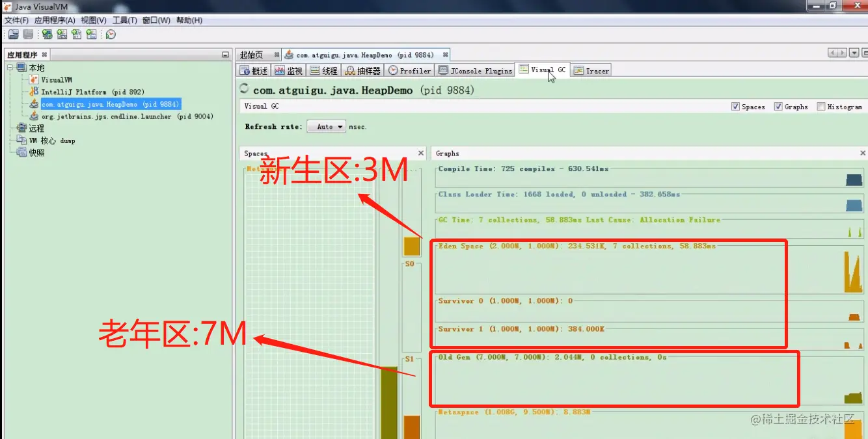Open the 文件(F) menu
Image resolution: width=868 pixels, height=439 pixels.
coord(16,20)
